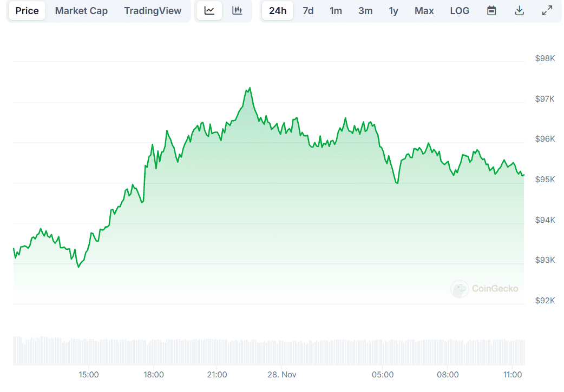Enable the 24h timeframe
564x392 pixels.
click(x=277, y=10)
